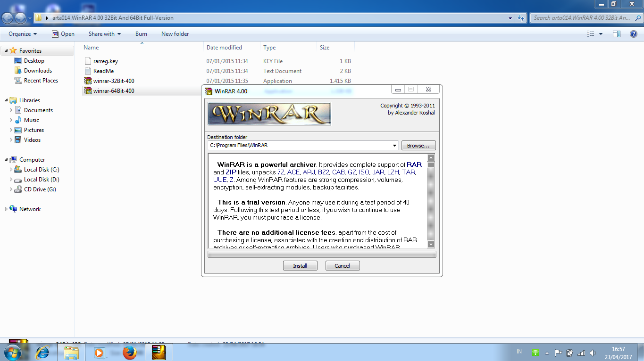Collapse the Favorites tree

tap(6, 51)
